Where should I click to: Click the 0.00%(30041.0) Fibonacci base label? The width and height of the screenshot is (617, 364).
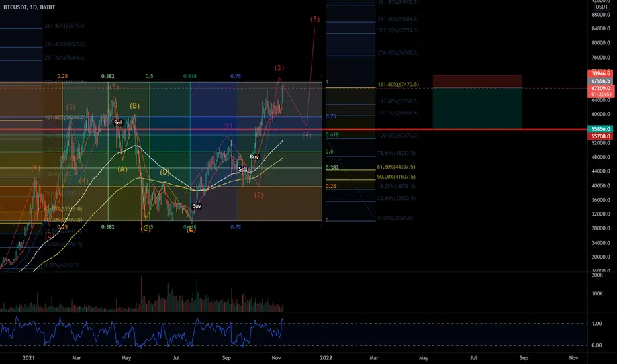[395, 218]
